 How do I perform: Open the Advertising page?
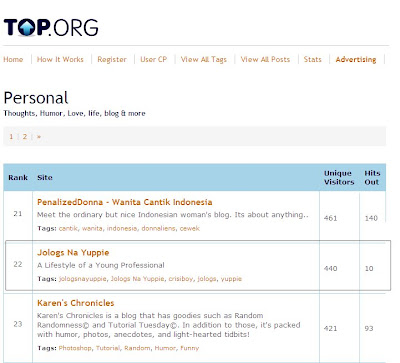pyautogui.click(x=356, y=60)
